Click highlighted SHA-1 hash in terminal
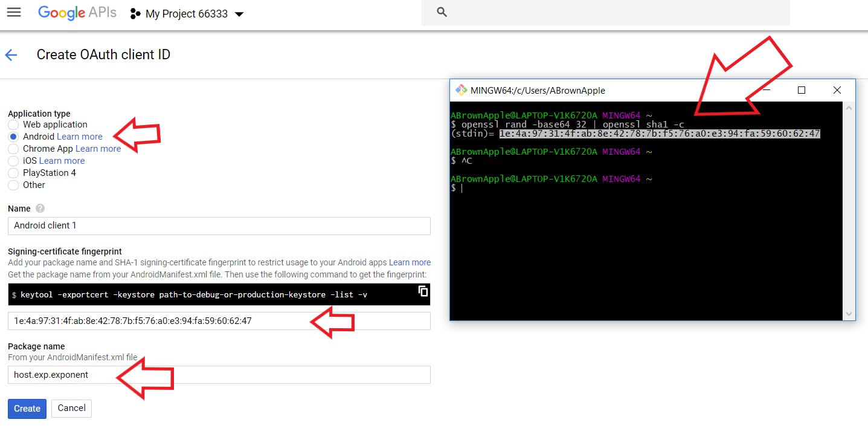The image size is (868, 434). coord(660,134)
